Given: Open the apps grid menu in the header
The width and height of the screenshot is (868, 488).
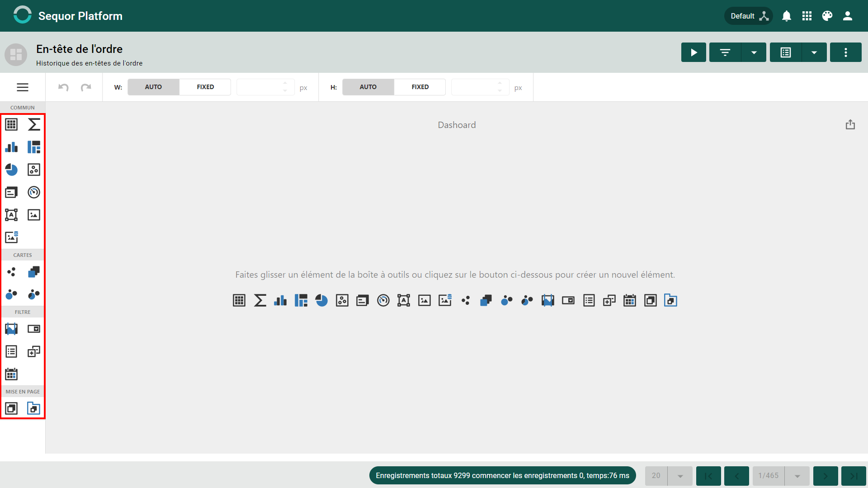Looking at the screenshot, I should [807, 16].
